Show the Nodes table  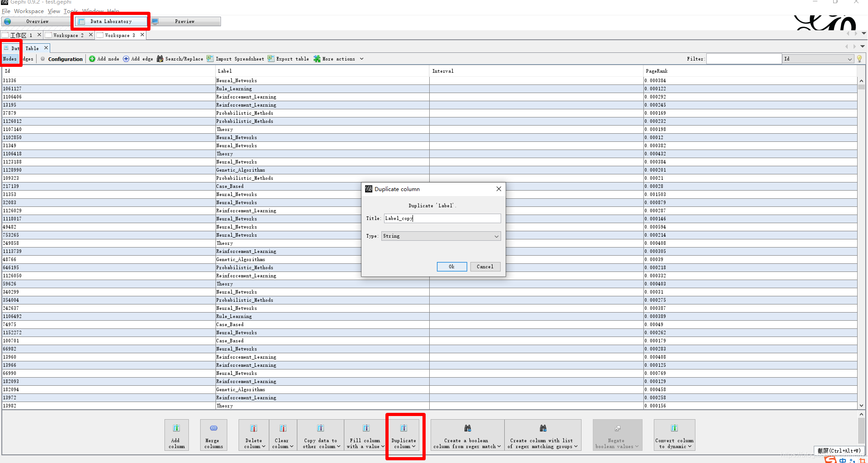pos(10,59)
